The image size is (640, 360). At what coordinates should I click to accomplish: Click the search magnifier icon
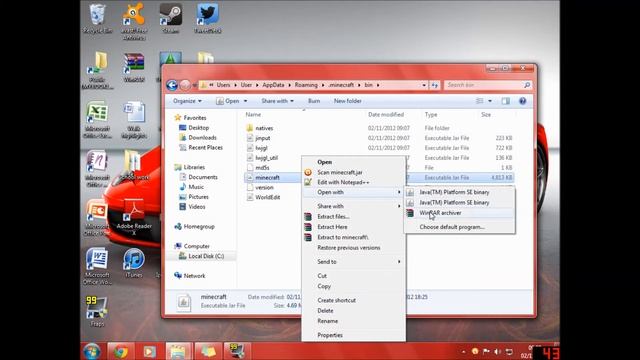[527, 85]
